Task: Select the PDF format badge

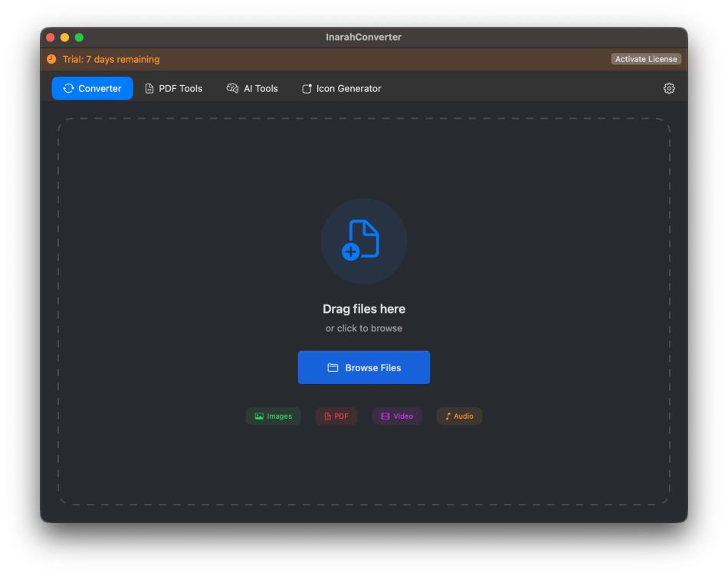Action: (x=336, y=416)
